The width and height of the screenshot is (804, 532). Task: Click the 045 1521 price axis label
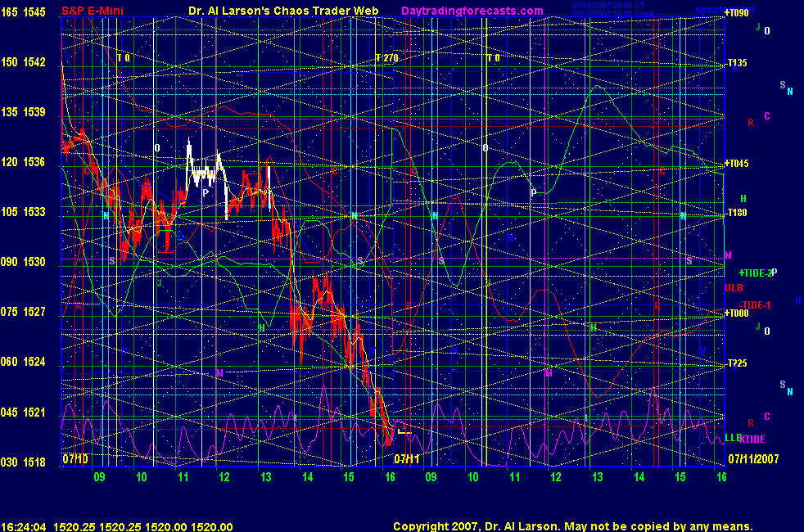point(23,413)
